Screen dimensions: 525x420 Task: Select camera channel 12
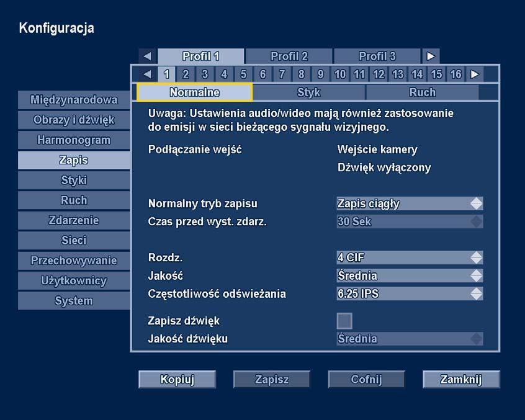tap(379, 74)
